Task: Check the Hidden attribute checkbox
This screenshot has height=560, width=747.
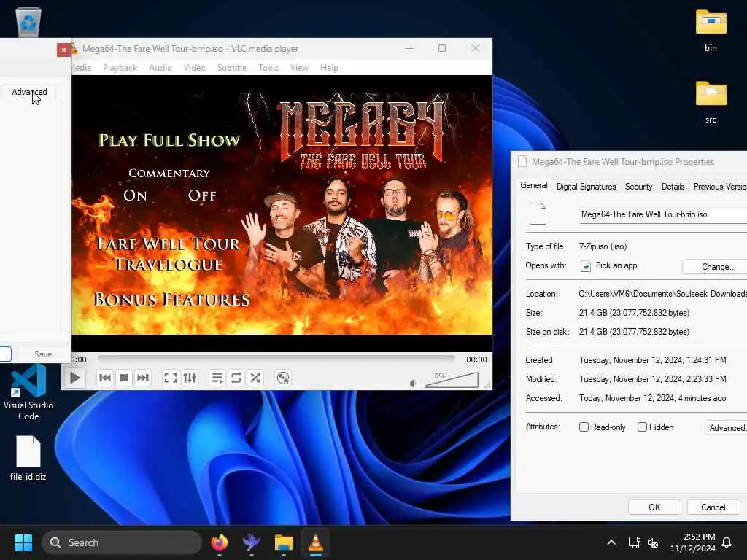Action: click(x=642, y=427)
